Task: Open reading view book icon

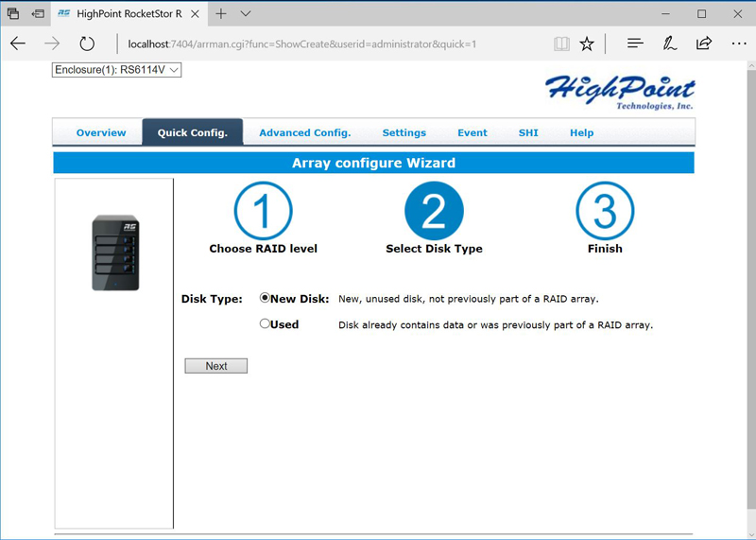Action: point(561,44)
